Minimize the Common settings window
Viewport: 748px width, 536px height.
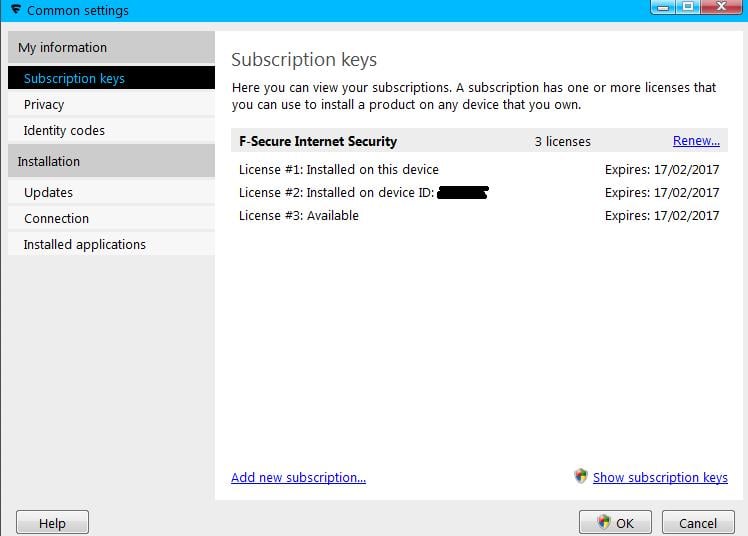[x=663, y=7]
